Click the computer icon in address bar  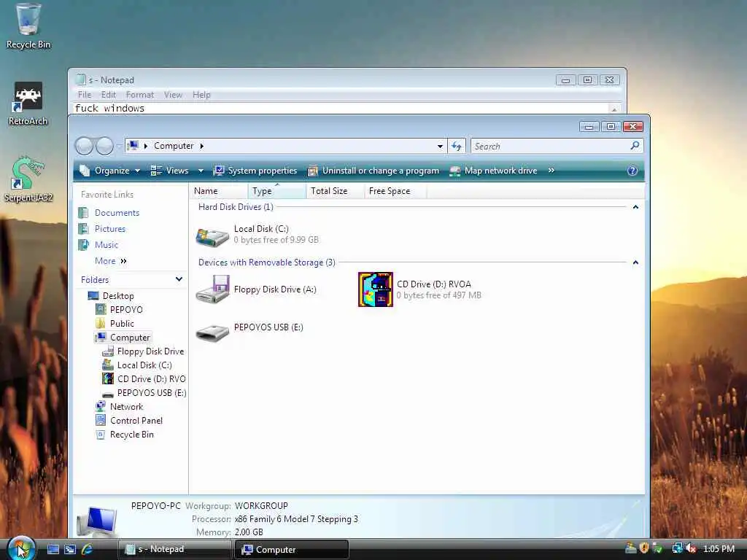[133, 145]
